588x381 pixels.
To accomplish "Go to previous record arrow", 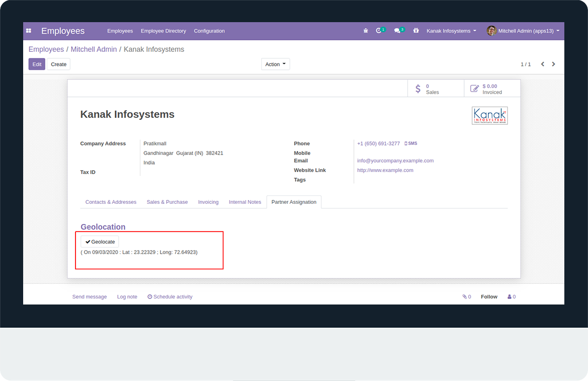I will [542, 64].
